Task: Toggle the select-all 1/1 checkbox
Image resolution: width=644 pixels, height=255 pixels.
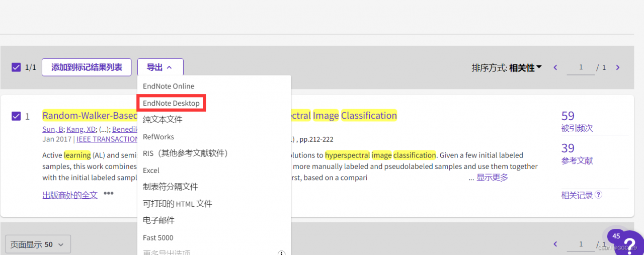Action: pyautogui.click(x=16, y=67)
